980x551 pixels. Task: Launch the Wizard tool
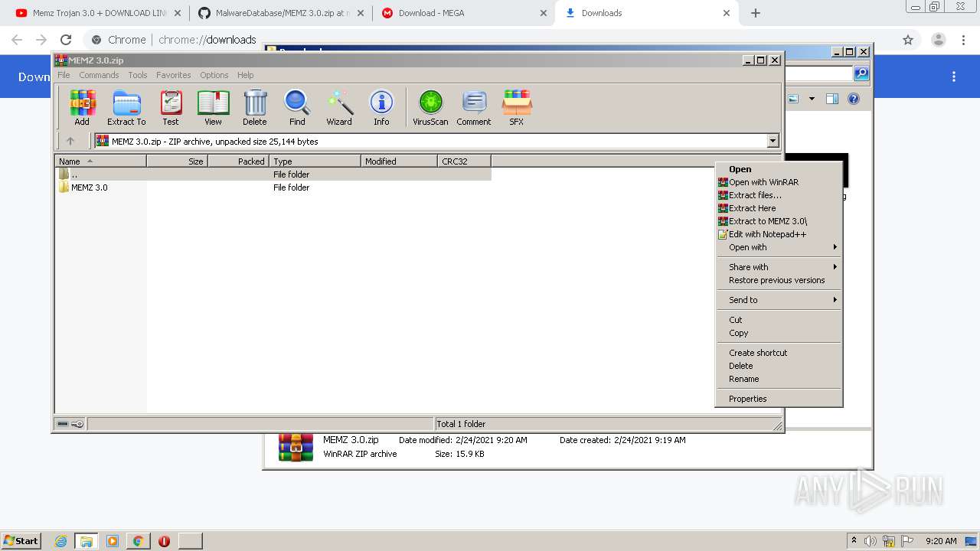pos(339,108)
